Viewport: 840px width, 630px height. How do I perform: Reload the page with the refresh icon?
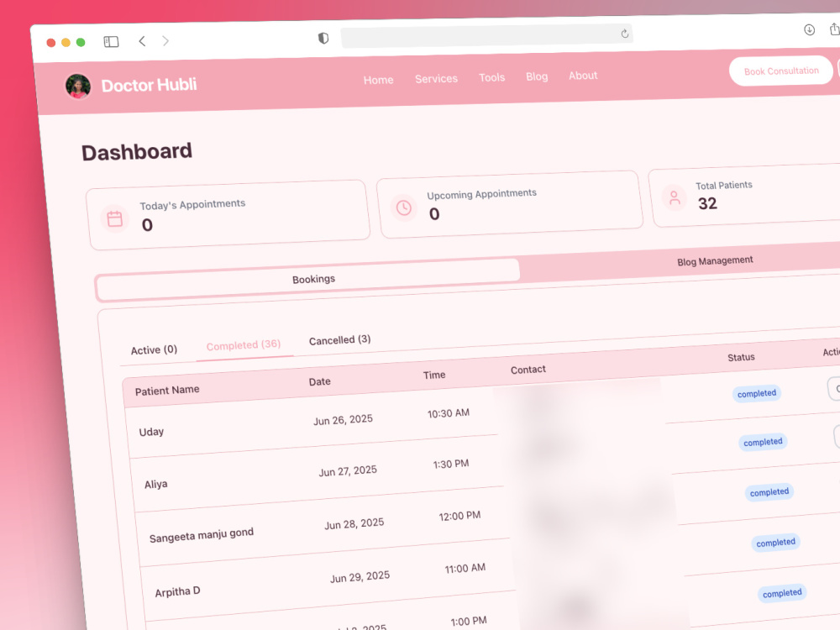tap(625, 34)
